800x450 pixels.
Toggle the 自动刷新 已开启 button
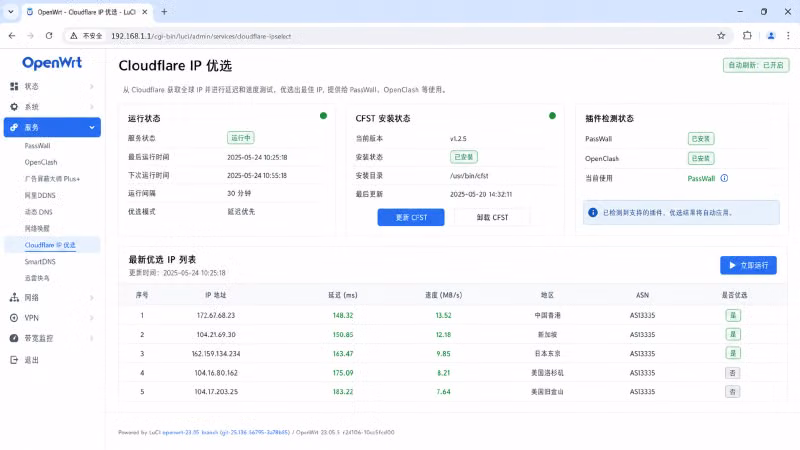tap(756, 65)
